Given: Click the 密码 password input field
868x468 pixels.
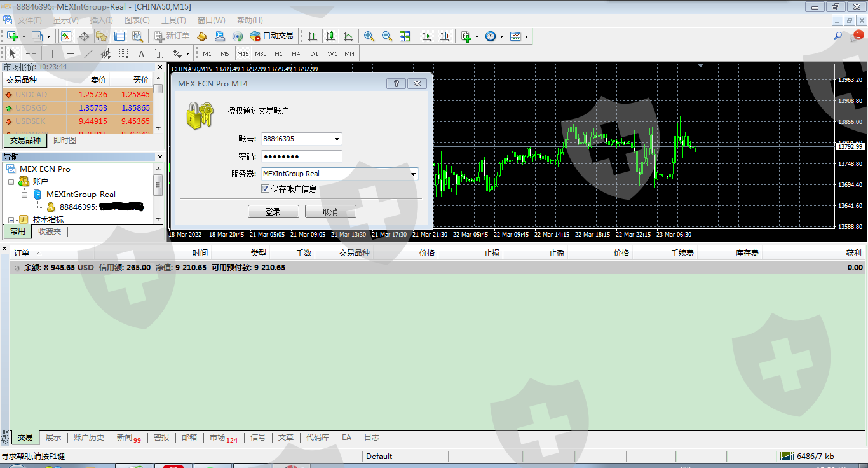Looking at the screenshot, I should (302, 156).
